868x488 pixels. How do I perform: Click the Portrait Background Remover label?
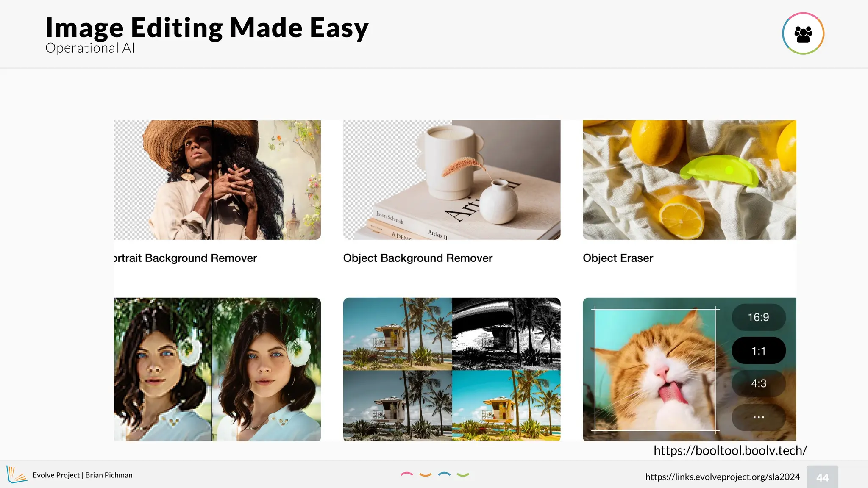coord(186,258)
